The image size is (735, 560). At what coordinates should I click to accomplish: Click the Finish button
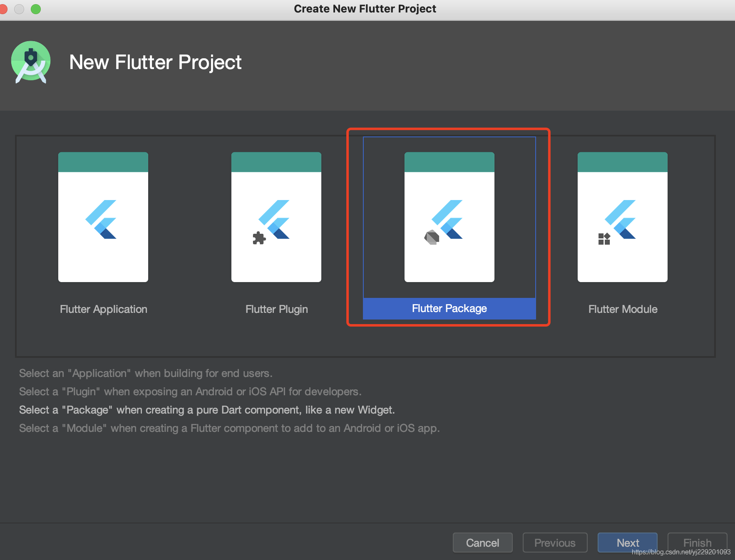coord(698,543)
